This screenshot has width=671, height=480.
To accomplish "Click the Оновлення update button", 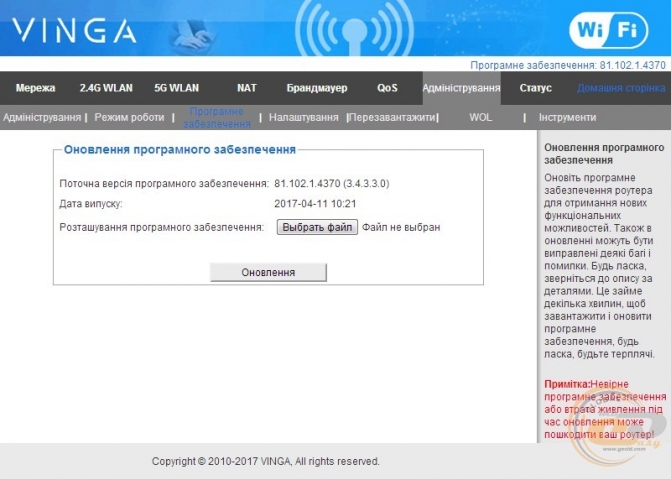I will [x=268, y=273].
